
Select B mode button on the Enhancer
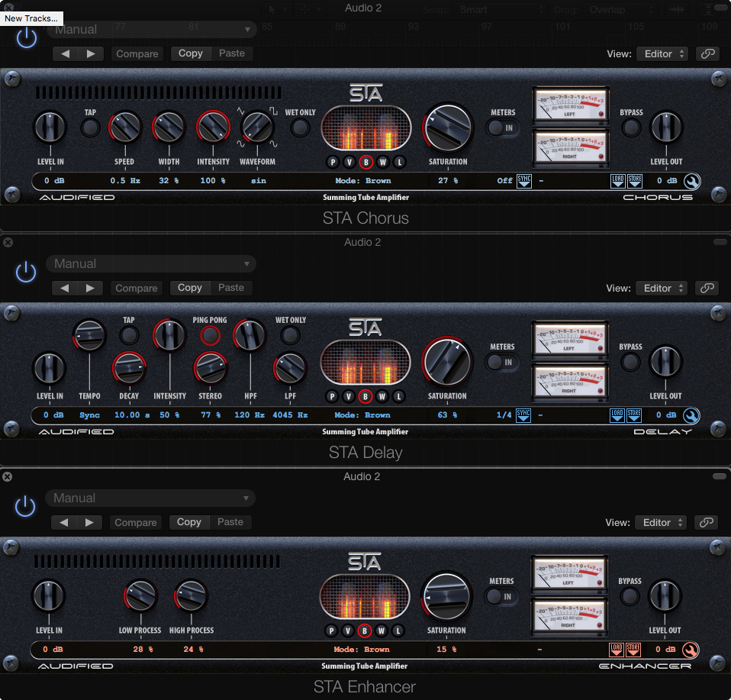(364, 631)
